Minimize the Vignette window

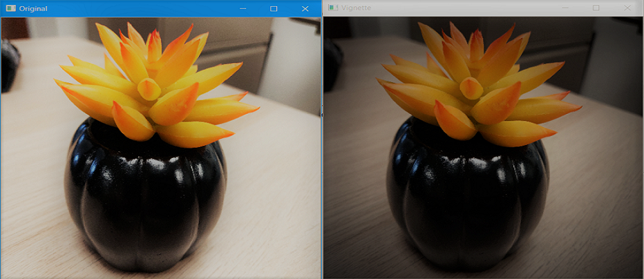click(x=565, y=8)
